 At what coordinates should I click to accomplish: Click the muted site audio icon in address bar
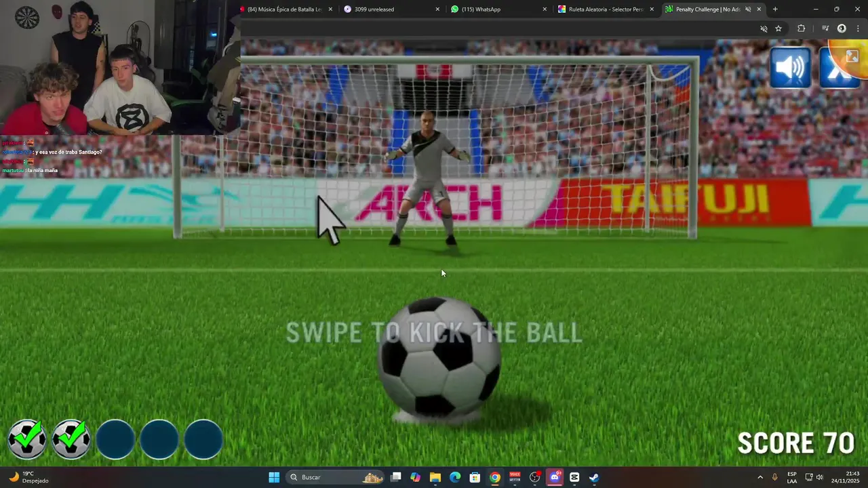pyautogui.click(x=764, y=28)
